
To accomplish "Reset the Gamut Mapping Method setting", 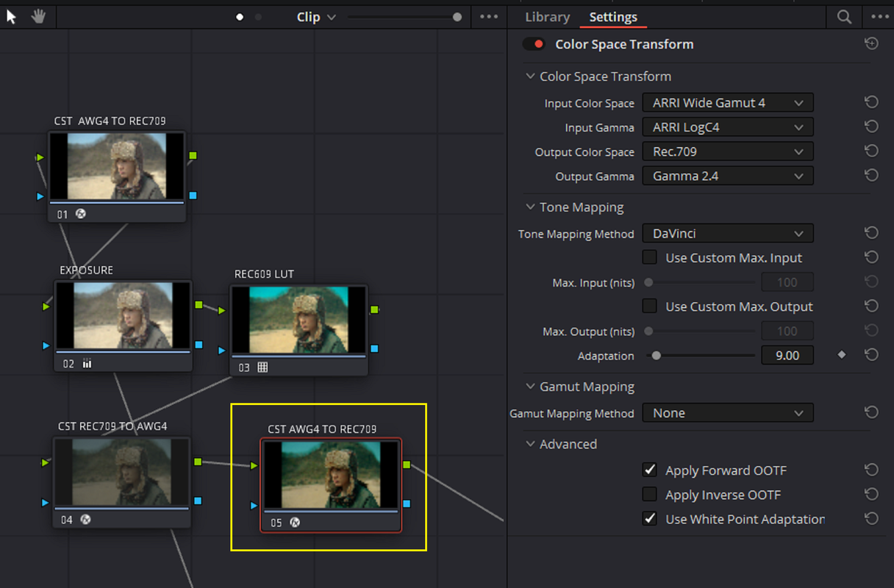I will click(x=871, y=413).
